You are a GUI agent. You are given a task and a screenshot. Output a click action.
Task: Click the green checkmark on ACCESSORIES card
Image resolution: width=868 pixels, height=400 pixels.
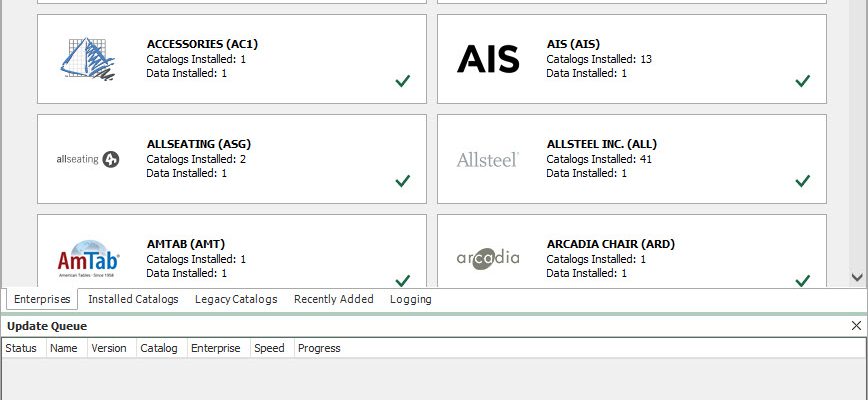(403, 81)
